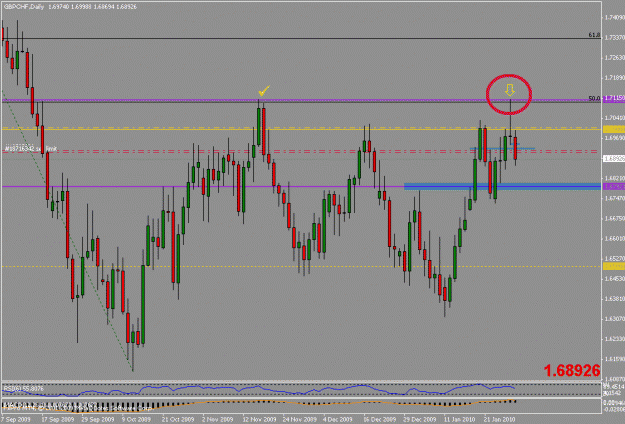The image size is (625, 424).
Task: Click the 4 Dec 2009 date label
Action: pos(338,420)
